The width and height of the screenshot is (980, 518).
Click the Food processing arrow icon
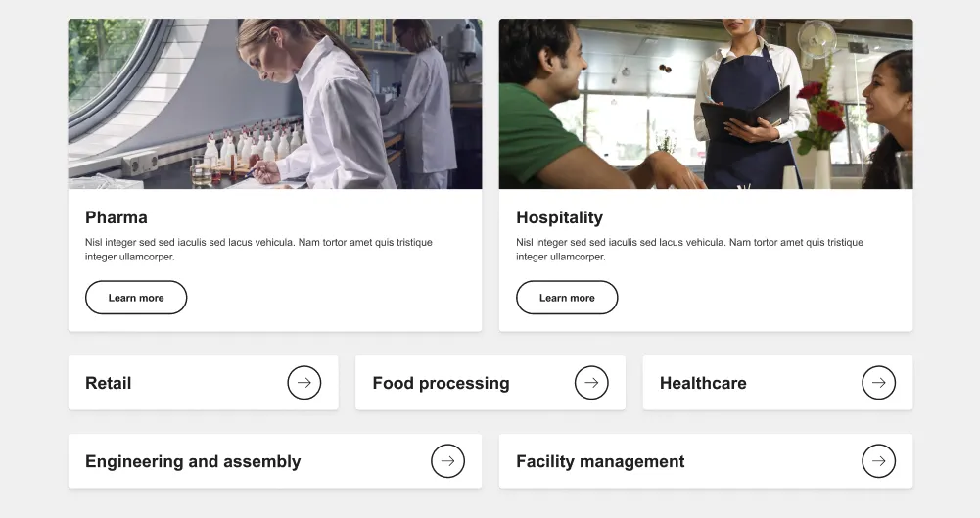[x=591, y=383]
